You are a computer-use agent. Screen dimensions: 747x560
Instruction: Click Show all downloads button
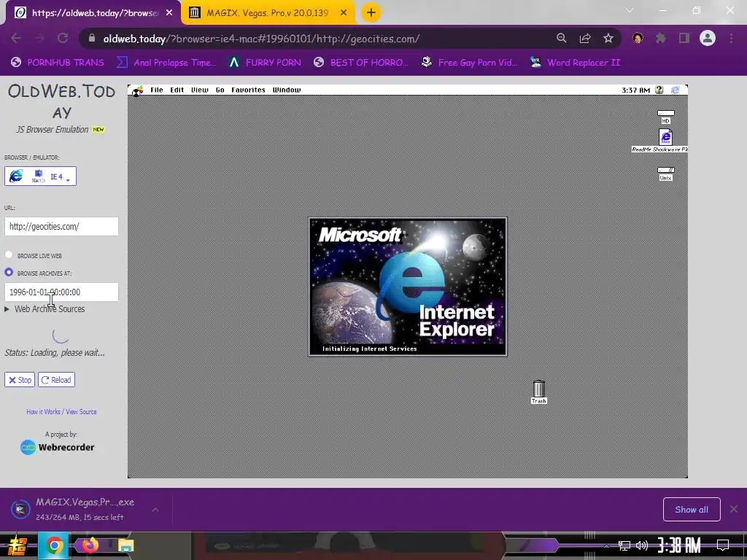coord(692,510)
